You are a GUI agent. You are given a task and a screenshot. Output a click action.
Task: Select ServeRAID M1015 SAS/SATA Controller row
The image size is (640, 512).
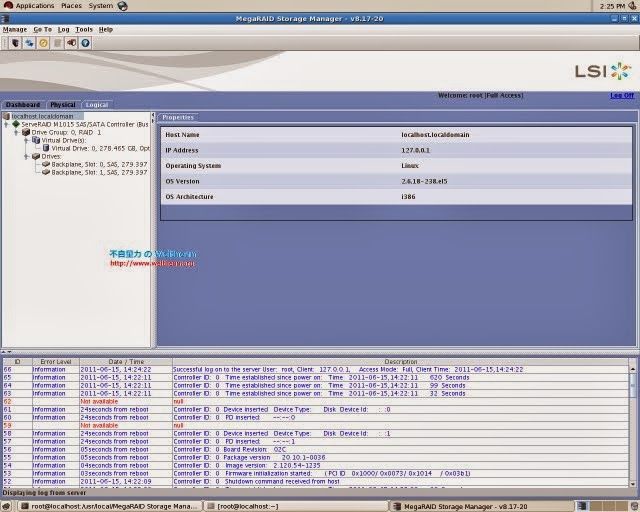(x=85, y=124)
